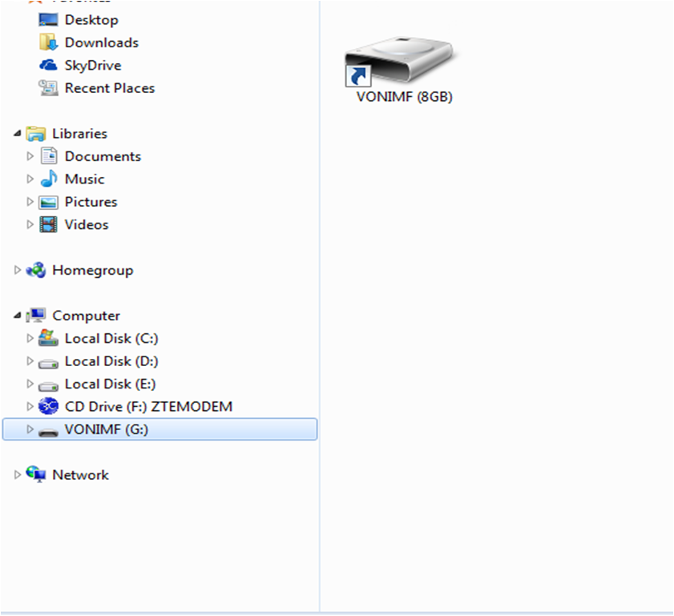
Task: Click the Libraries folder icon
Action: 36,134
